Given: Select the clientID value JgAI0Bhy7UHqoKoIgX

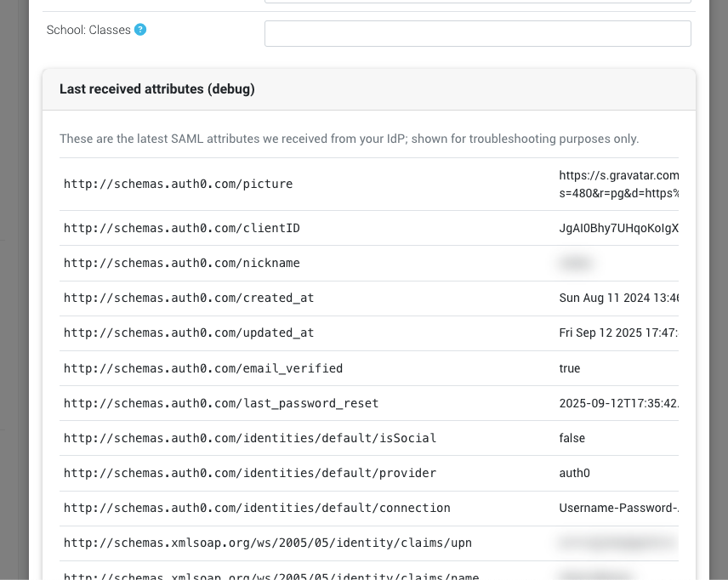Looking at the screenshot, I should pyautogui.click(x=619, y=228).
